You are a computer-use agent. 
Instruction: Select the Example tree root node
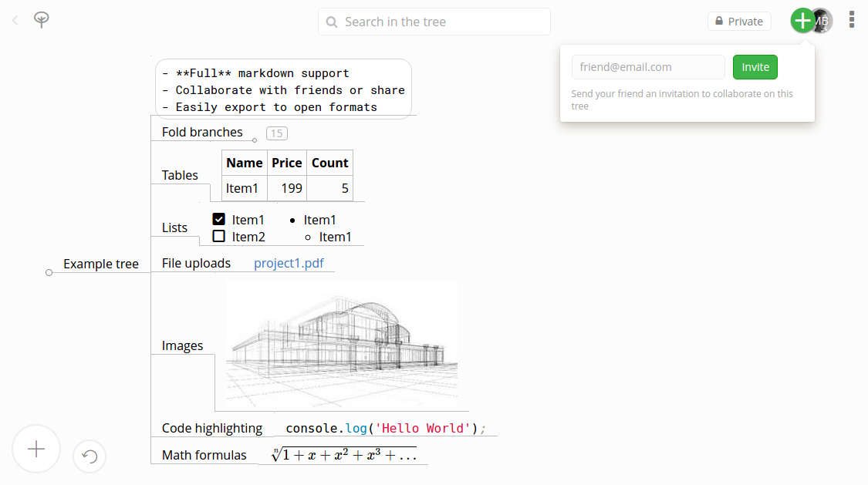pos(101,264)
